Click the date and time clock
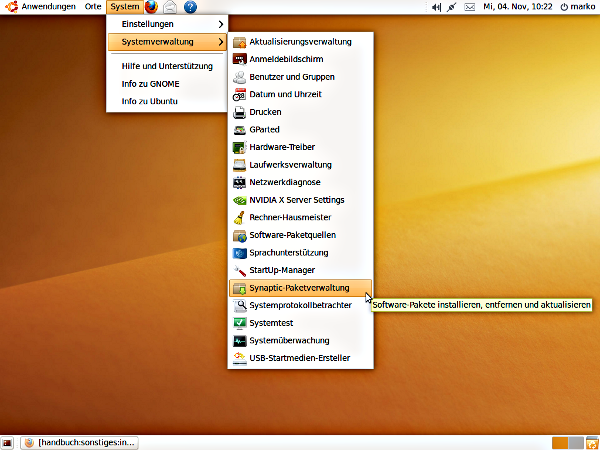 518,7
